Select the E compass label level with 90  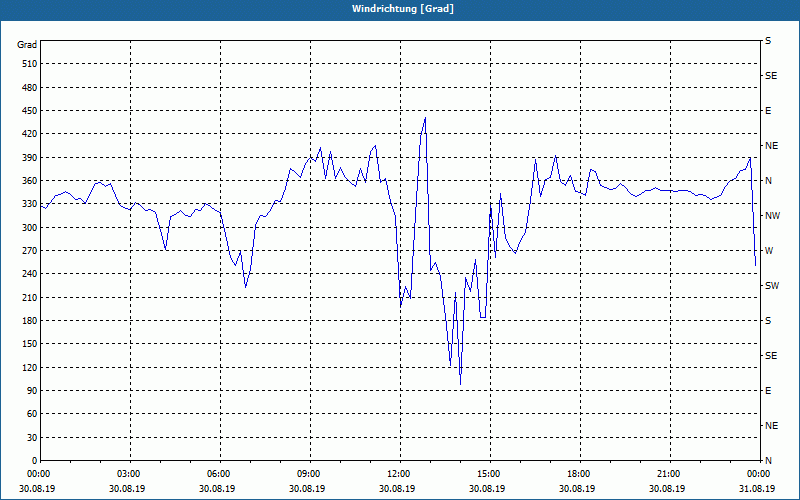pyautogui.click(x=768, y=391)
